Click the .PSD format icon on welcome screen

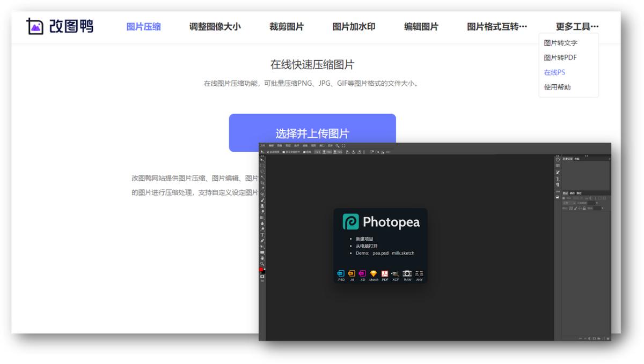[x=340, y=273]
